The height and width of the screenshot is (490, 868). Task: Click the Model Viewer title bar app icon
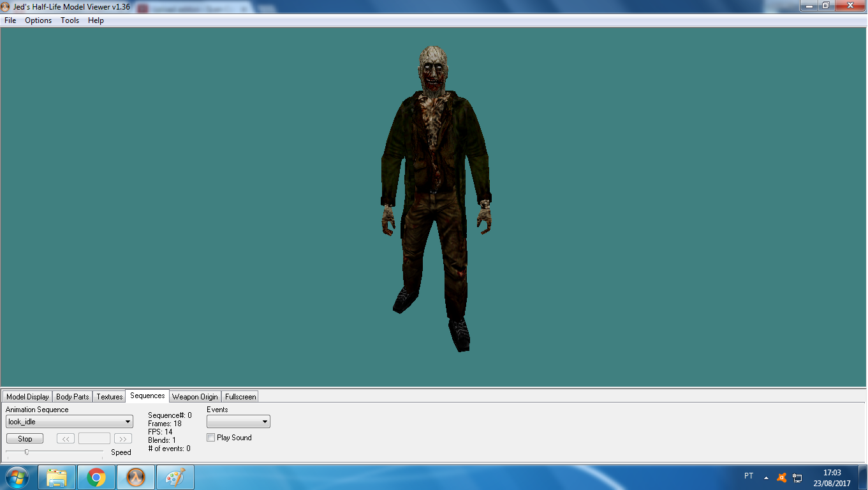click(6, 6)
